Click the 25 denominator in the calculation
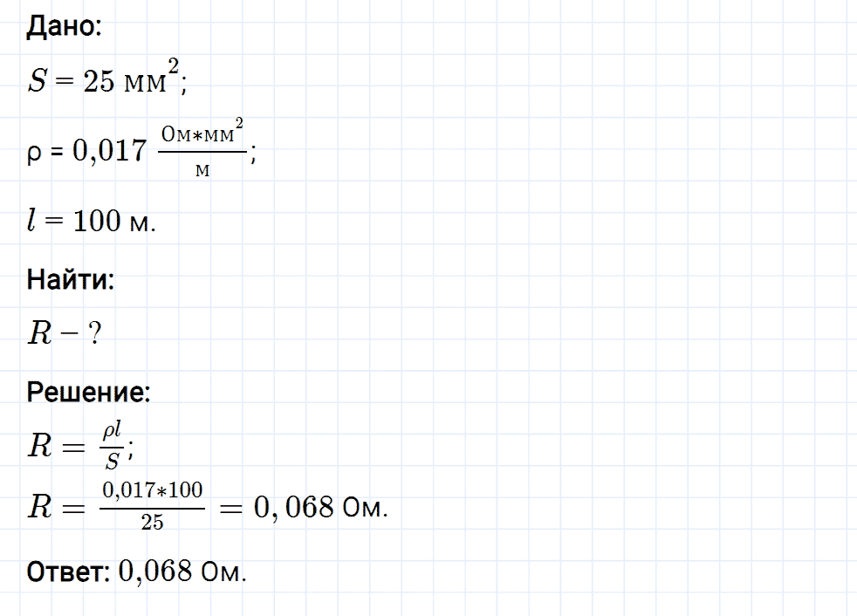 click(153, 522)
